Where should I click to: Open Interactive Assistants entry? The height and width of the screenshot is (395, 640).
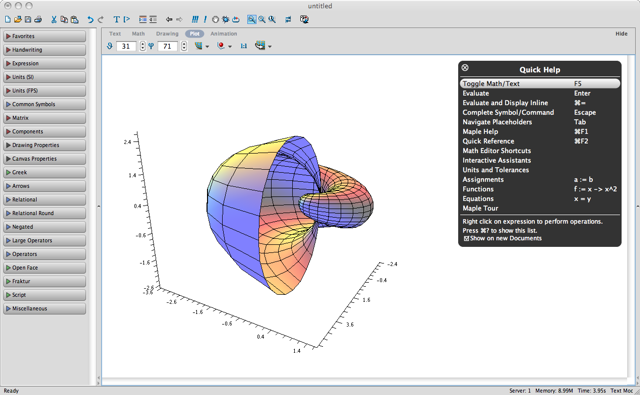click(497, 160)
